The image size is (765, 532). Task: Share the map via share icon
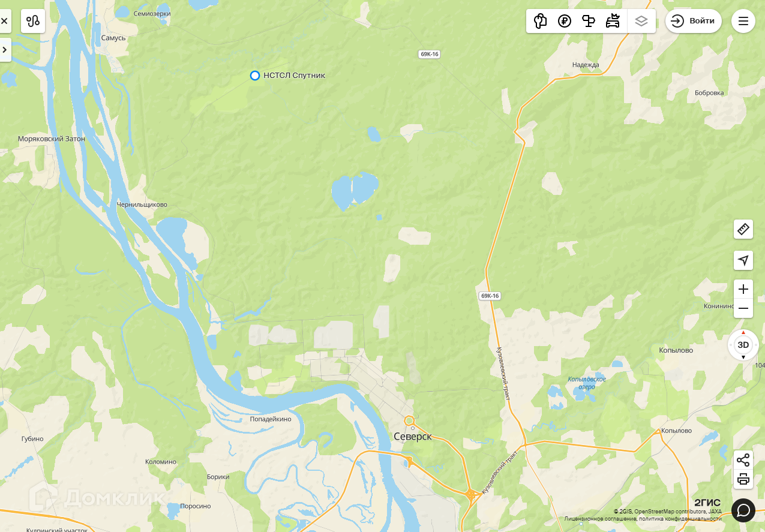coord(743,460)
